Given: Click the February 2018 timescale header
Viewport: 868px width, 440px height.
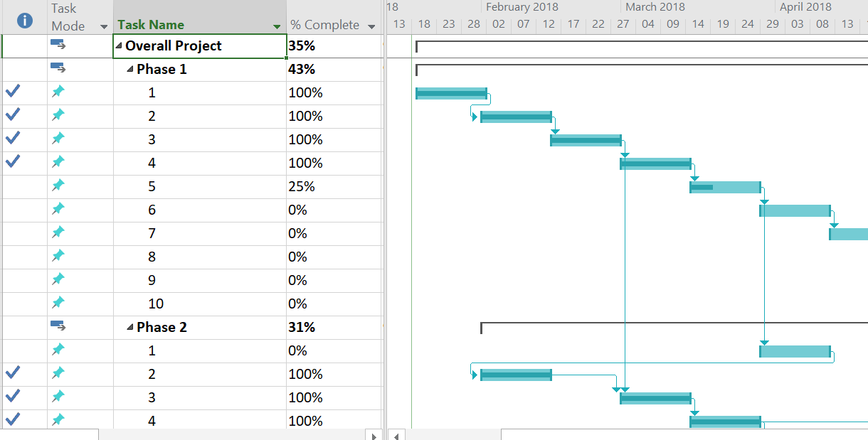Looking at the screenshot, I should (x=522, y=7).
